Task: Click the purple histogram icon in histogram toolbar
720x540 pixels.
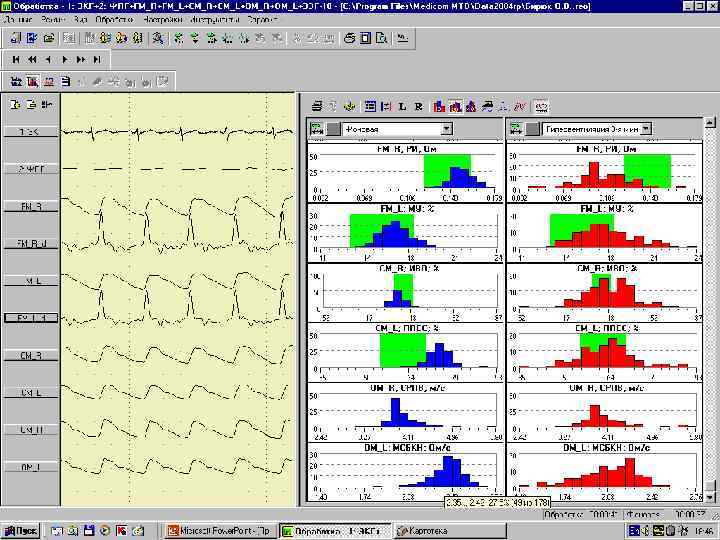Action: [471, 107]
